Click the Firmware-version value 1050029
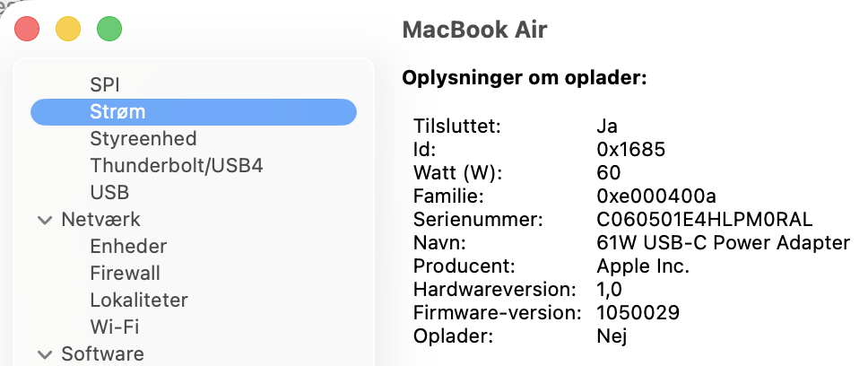Viewport: 868px width, 366px height. tap(638, 313)
